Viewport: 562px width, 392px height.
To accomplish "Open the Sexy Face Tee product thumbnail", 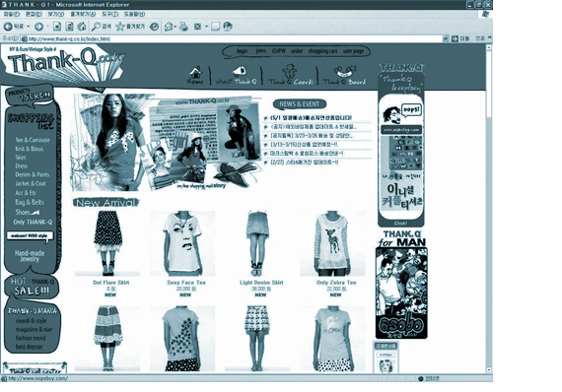I will 182,243.
